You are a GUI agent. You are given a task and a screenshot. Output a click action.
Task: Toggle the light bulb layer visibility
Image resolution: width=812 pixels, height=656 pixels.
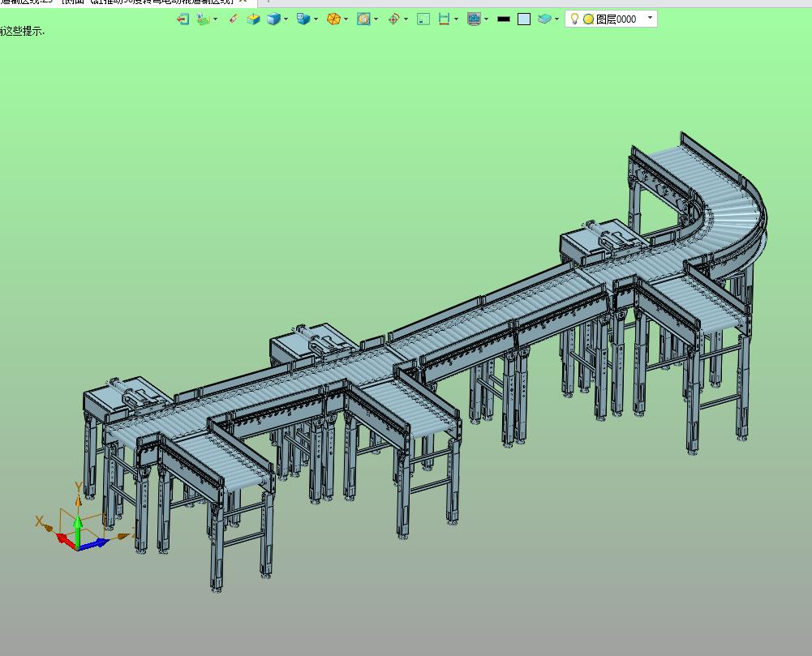(574, 19)
